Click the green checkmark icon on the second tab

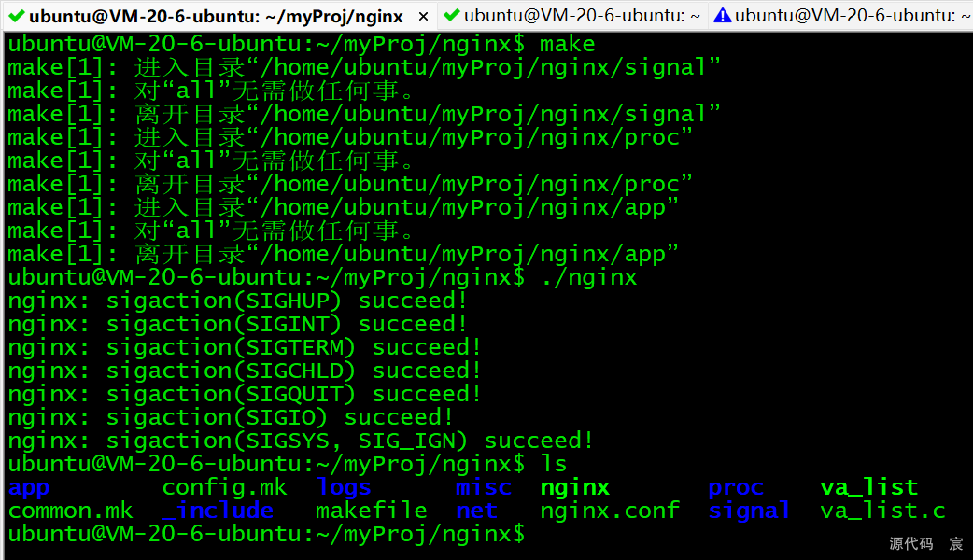tap(452, 15)
